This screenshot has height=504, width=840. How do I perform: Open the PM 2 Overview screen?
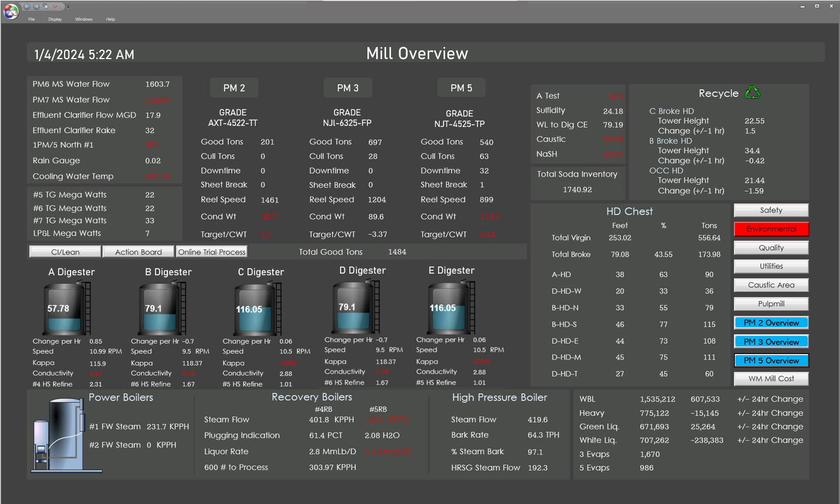coord(770,322)
